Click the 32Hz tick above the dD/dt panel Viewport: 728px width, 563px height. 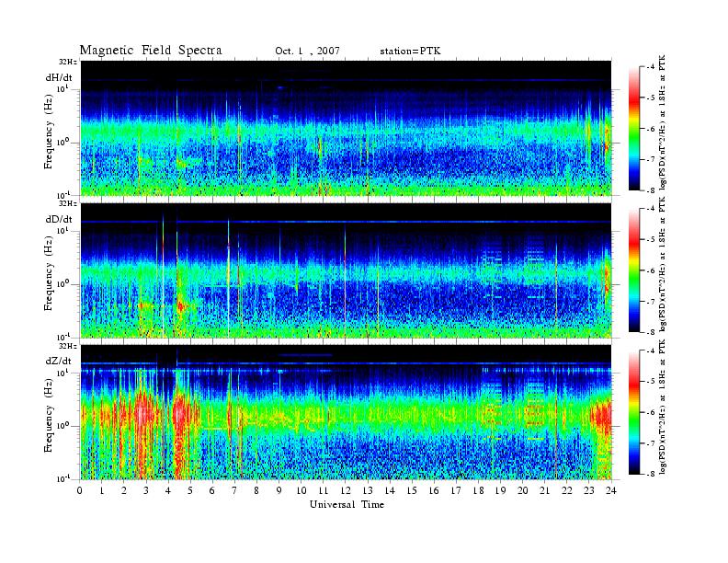[68, 203]
